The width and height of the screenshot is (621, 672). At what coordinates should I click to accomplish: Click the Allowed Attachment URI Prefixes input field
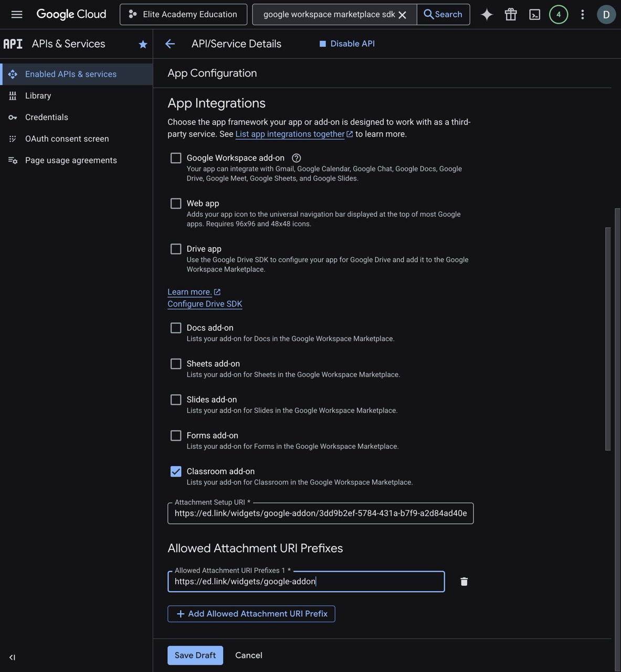point(306,581)
